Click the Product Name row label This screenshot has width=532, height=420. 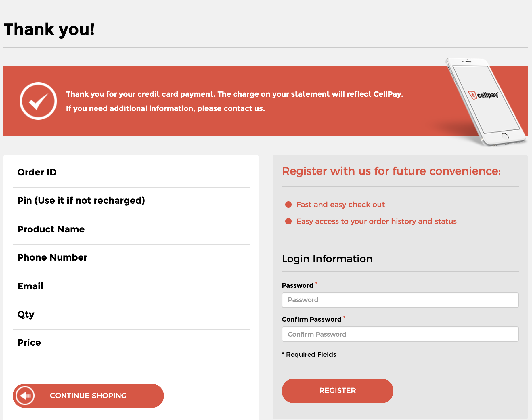(51, 229)
